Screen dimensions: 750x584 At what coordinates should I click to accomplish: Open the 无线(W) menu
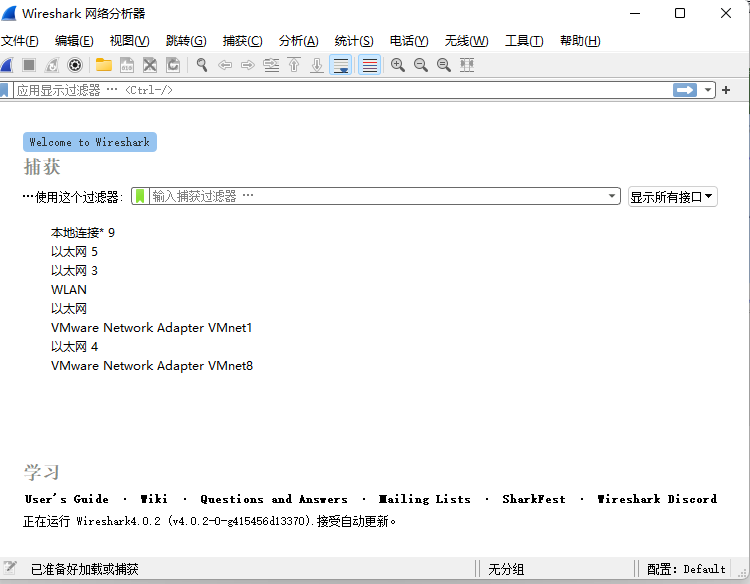(x=466, y=41)
